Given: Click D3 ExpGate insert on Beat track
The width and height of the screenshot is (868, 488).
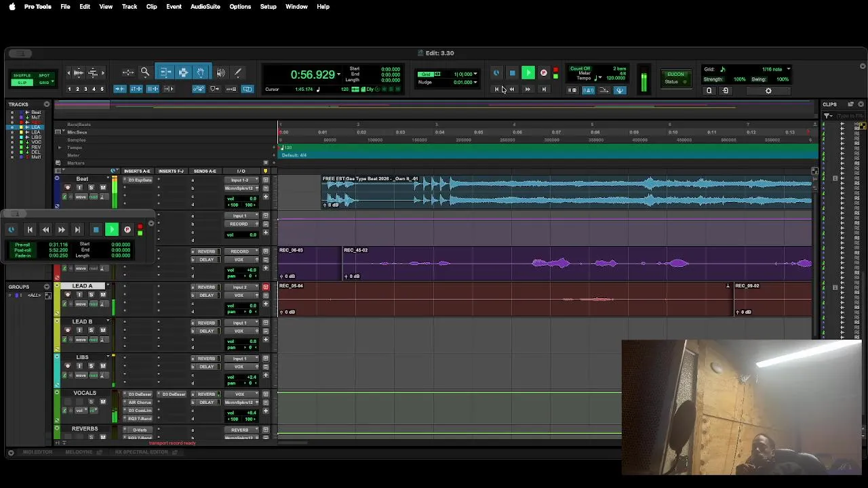Looking at the screenshot, I should point(139,180).
